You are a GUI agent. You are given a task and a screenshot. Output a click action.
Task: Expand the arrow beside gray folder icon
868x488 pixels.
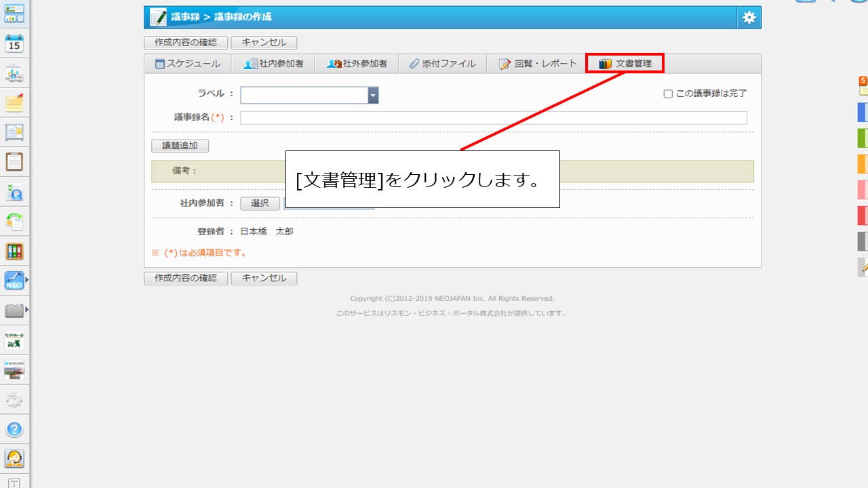27,310
